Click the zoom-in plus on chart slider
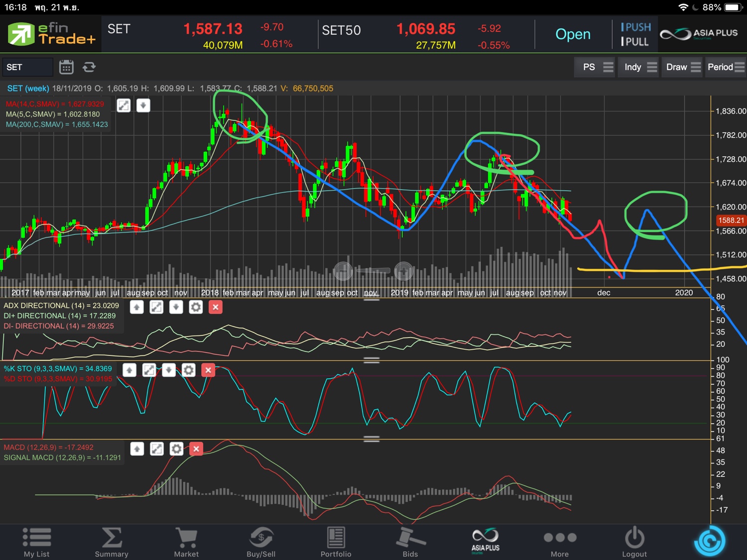Screen dimensions: 747x560 (x=403, y=271)
